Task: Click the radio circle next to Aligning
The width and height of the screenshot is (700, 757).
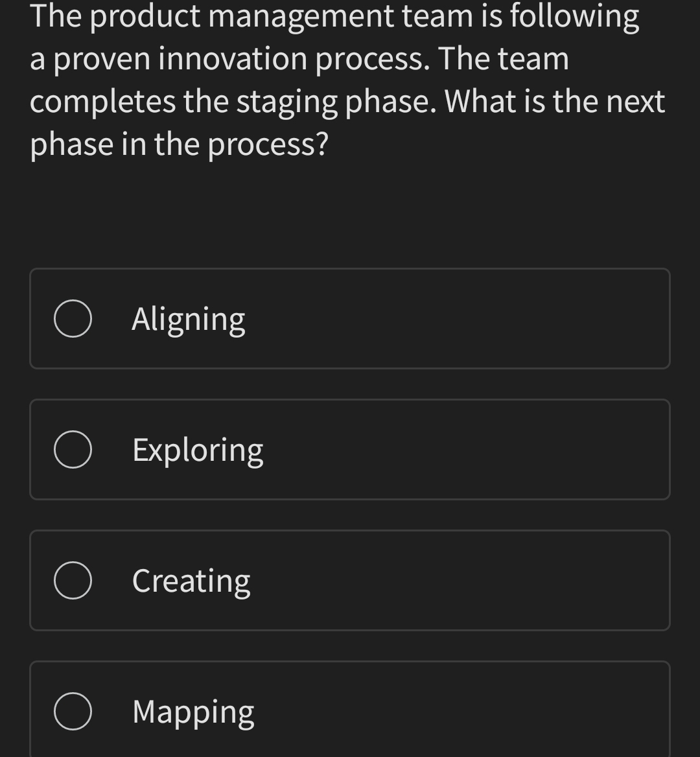Action: coord(73,318)
